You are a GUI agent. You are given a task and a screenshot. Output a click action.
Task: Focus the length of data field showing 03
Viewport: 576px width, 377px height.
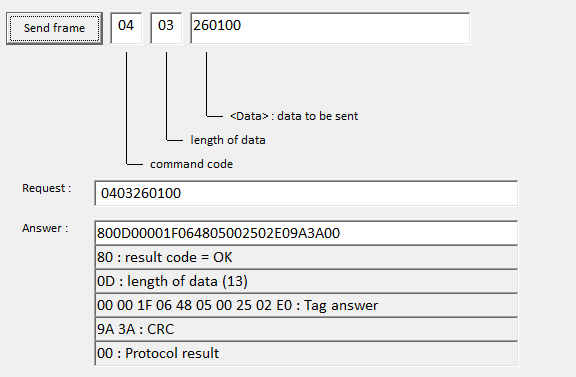(166, 28)
